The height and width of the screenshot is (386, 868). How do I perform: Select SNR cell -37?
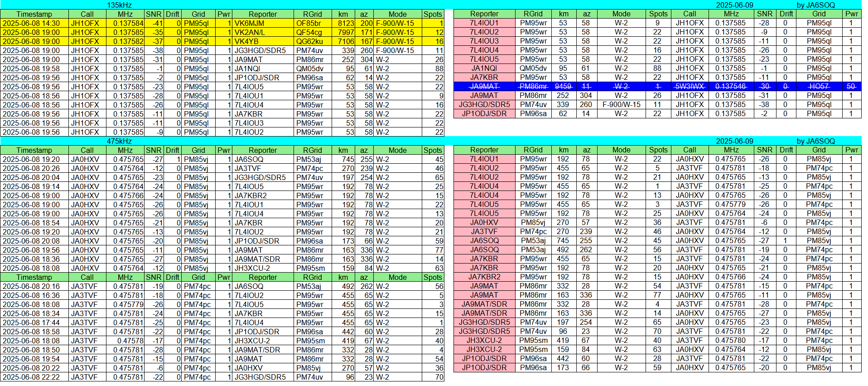click(x=154, y=41)
